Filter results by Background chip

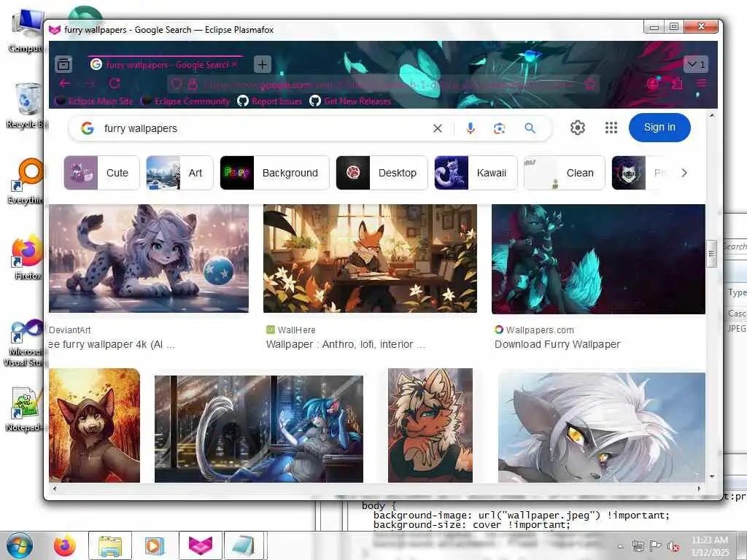coord(274,173)
